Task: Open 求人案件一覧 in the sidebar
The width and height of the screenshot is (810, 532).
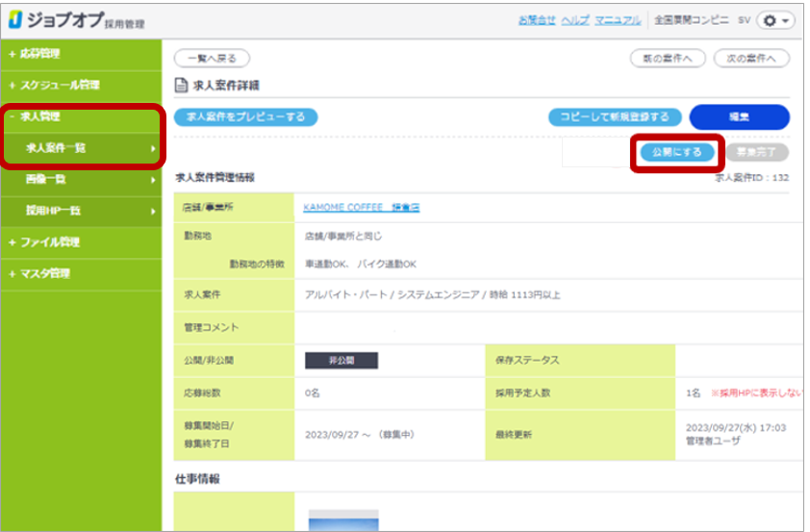Action: (81, 148)
